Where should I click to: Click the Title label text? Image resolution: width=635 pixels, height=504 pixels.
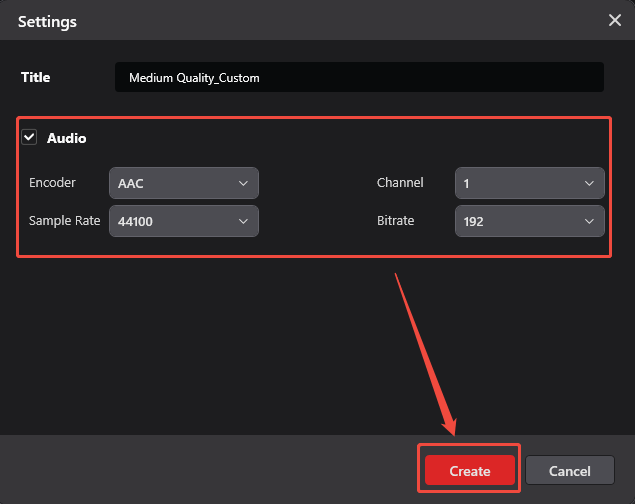point(36,77)
